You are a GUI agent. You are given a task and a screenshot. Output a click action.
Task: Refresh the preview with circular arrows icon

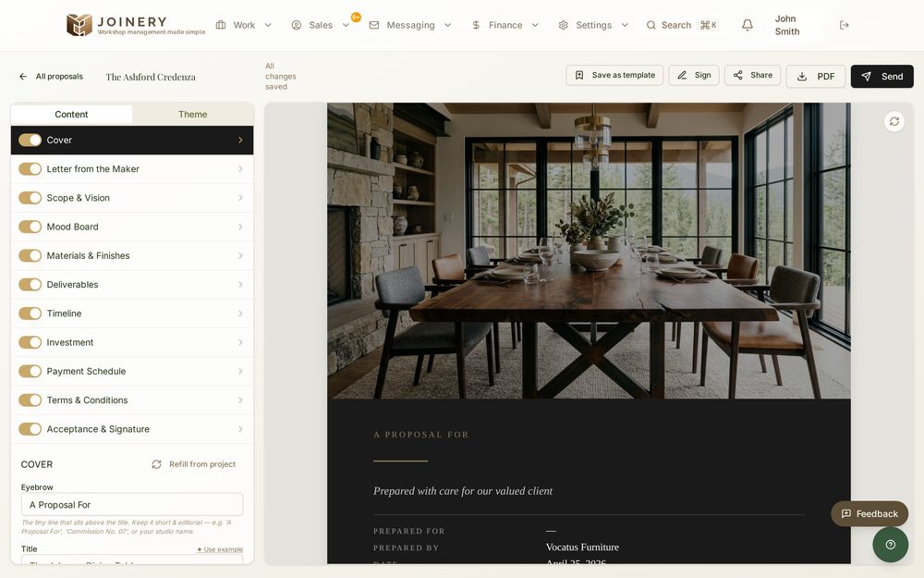(894, 121)
